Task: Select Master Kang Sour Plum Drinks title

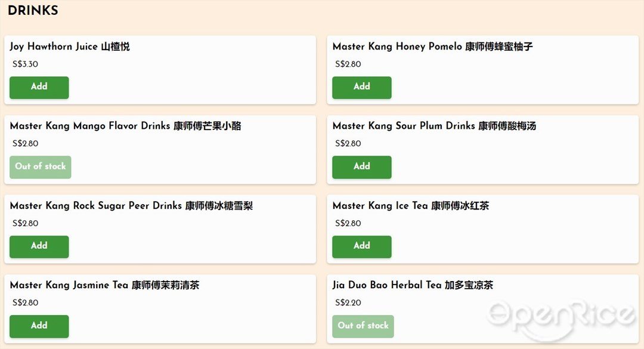Action: click(434, 126)
